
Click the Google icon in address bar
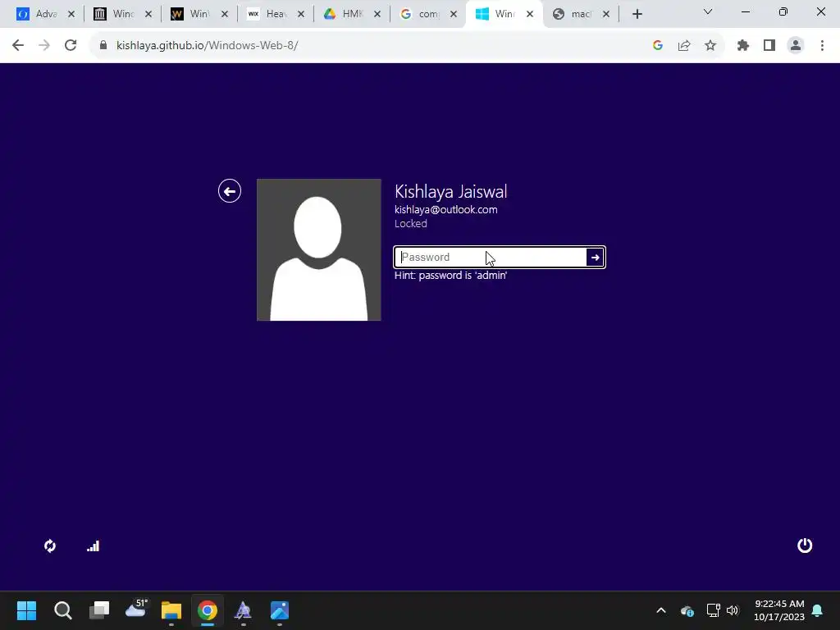tap(658, 46)
